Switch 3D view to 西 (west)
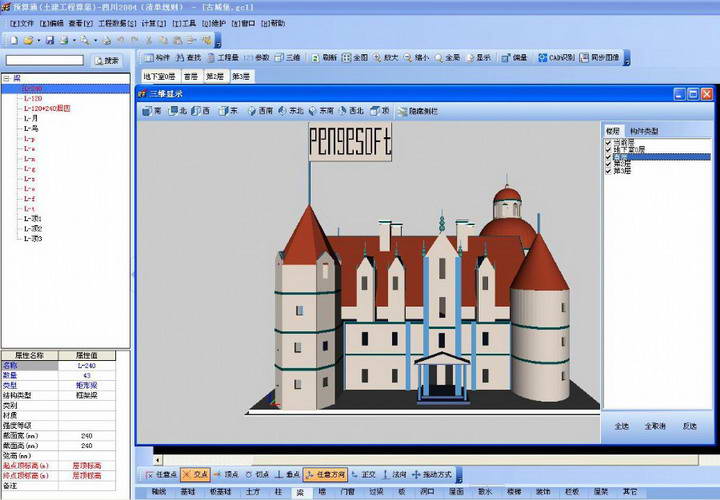The width and height of the screenshot is (720, 500). (201, 111)
